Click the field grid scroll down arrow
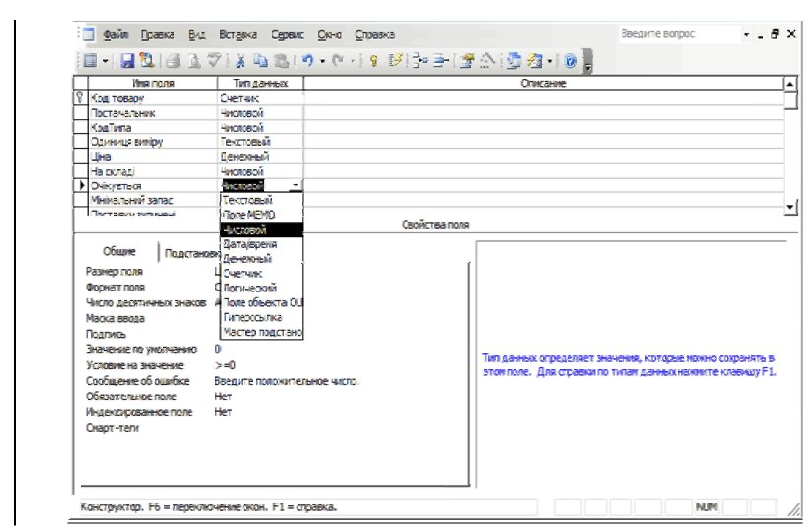The height and width of the screenshot is (529, 812). (790, 207)
